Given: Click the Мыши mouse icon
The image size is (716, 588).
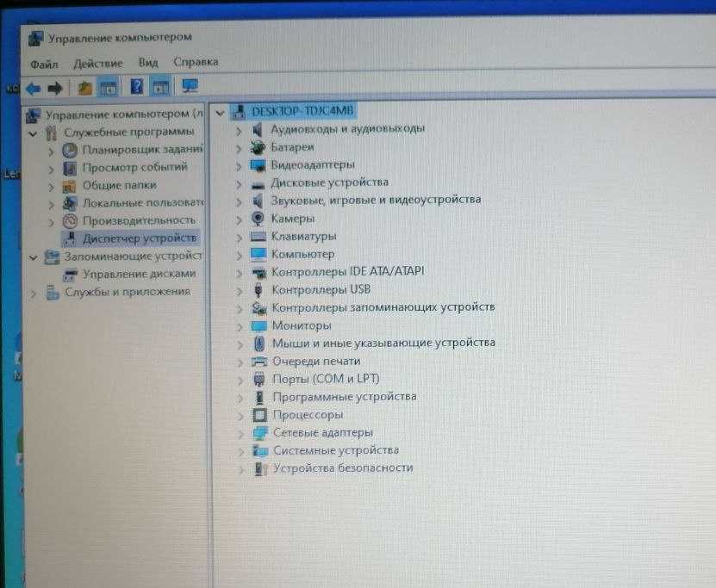Looking at the screenshot, I should pos(258,343).
